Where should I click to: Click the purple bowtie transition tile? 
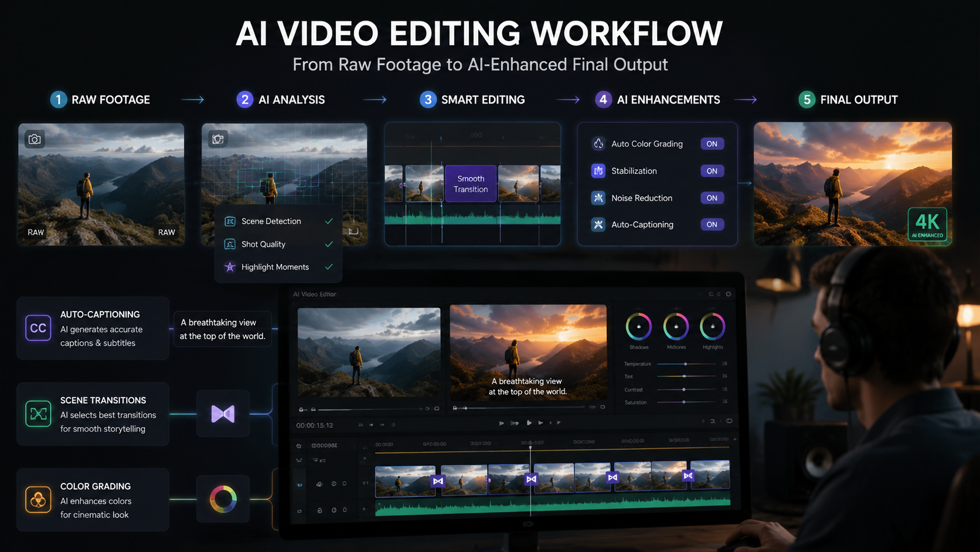223,414
